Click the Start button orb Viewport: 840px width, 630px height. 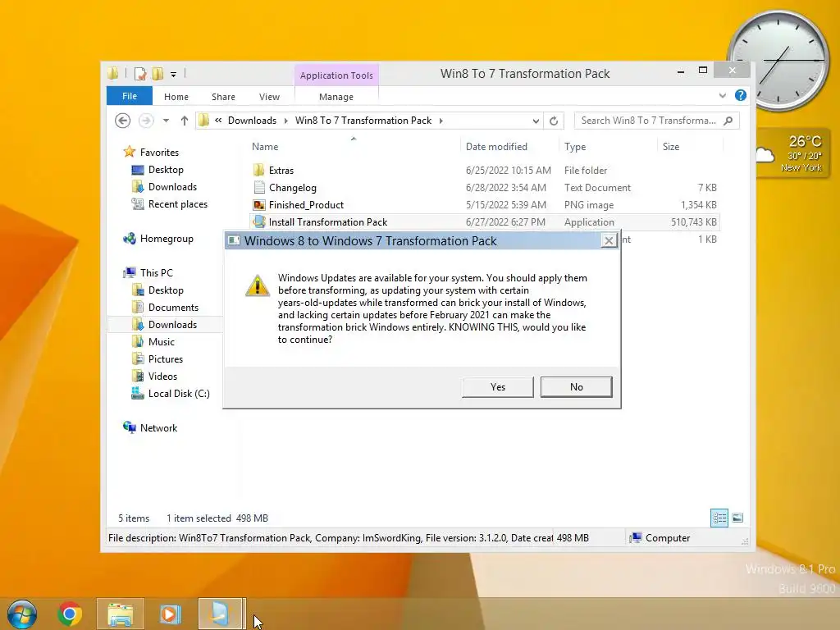click(22, 614)
